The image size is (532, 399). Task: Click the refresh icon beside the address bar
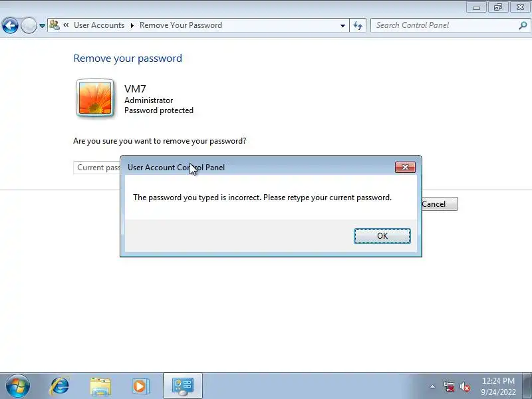(x=358, y=25)
